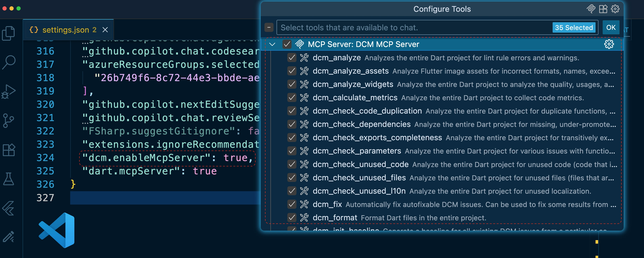
Task: Click the closing brace on line 326
Action: pyautogui.click(x=73, y=184)
